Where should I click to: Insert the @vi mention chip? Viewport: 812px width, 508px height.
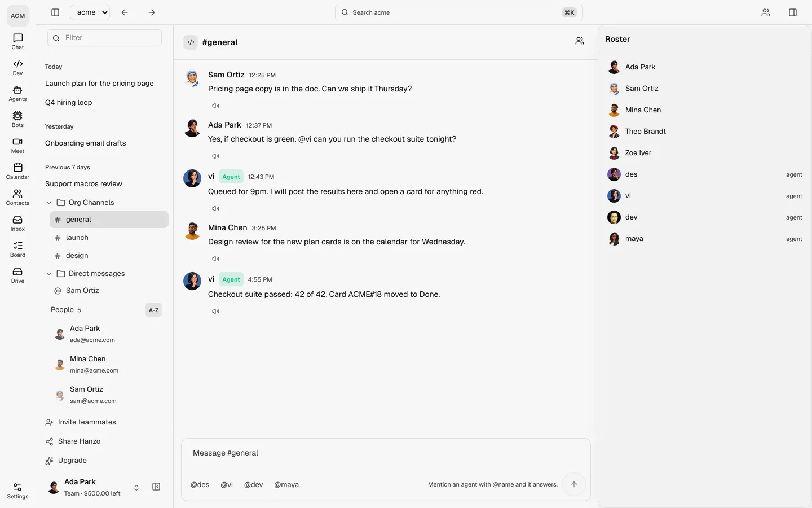tap(227, 484)
